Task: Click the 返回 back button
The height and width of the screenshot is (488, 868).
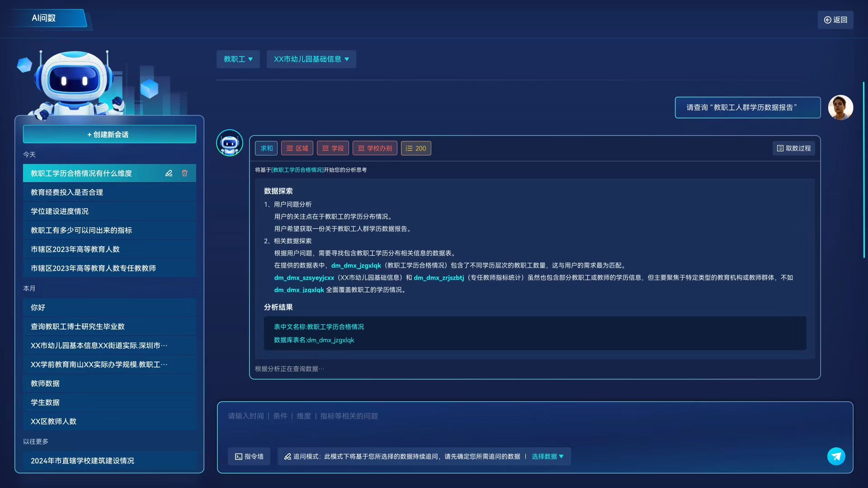Action: pyautogui.click(x=835, y=20)
